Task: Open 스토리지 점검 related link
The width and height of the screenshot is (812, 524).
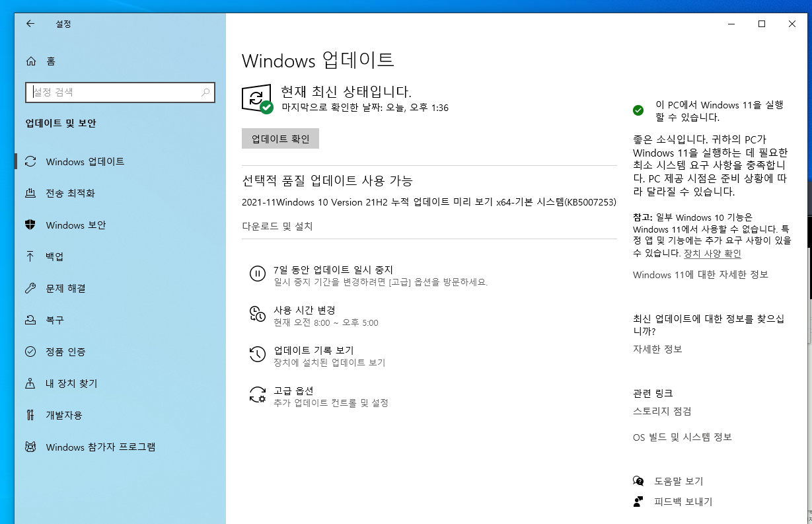Action: (662, 412)
